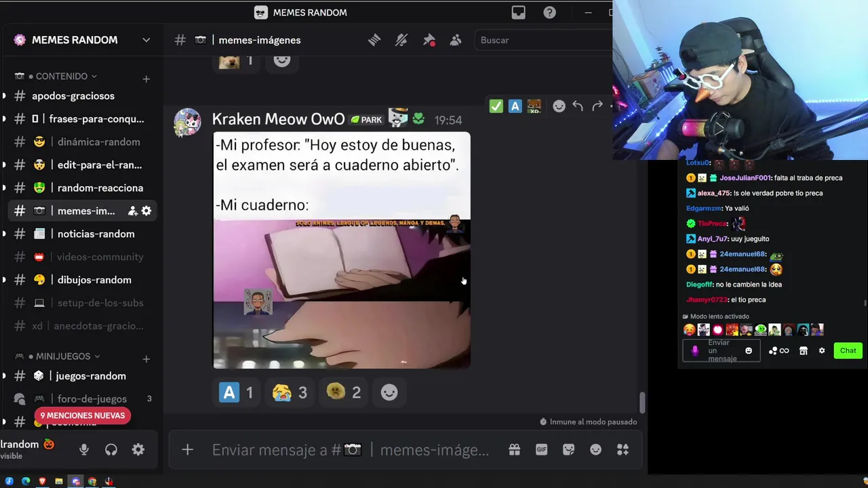Click the PARK server tag badge
Image resolution: width=868 pixels, height=488 pixels.
click(367, 120)
